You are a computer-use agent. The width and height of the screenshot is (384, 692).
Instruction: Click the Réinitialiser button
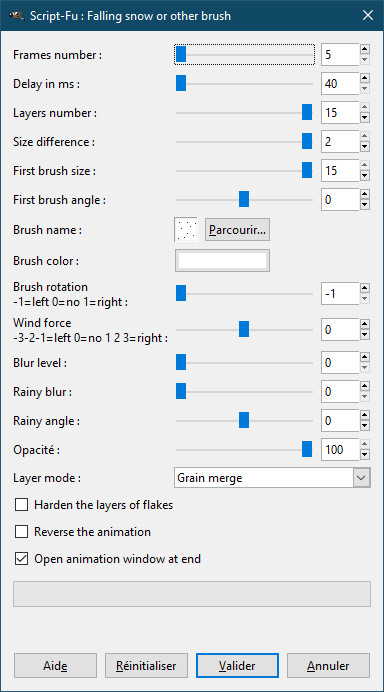pyautogui.click(x=146, y=666)
